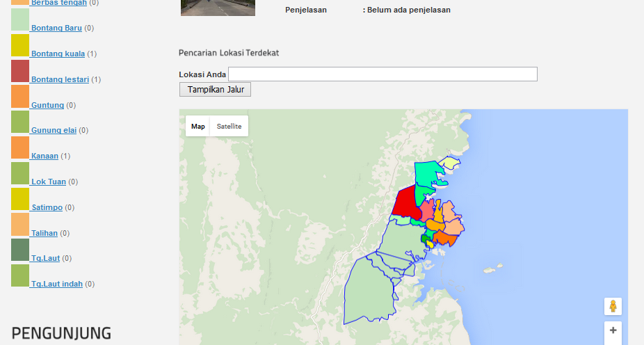644x345 pixels.
Task: Open the Bontang Baru link
Action: (56, 28)
